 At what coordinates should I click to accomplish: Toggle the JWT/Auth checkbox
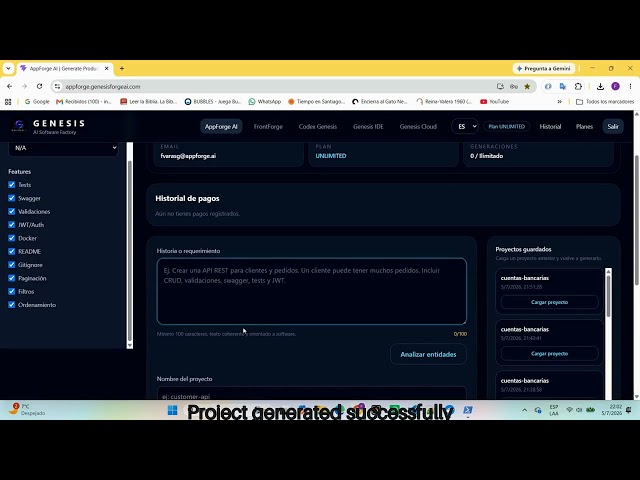click(11, 224)
